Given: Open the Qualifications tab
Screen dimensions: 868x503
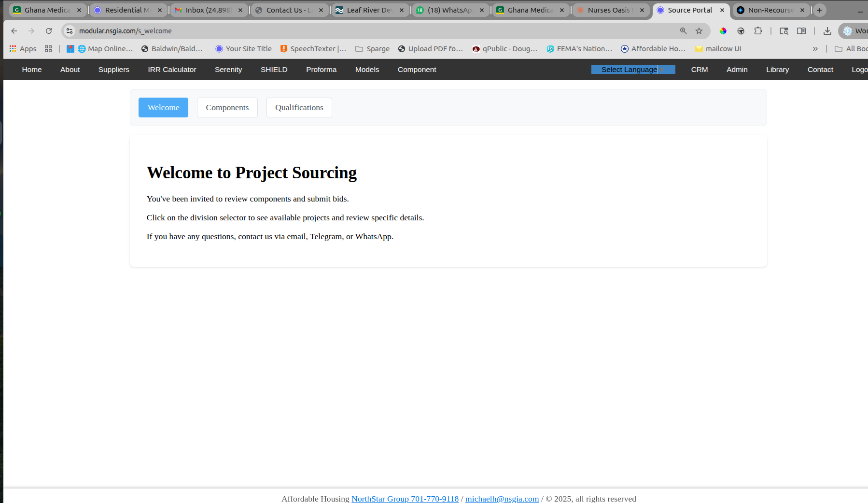Looking at the screenshot, I should coord(299,107).
